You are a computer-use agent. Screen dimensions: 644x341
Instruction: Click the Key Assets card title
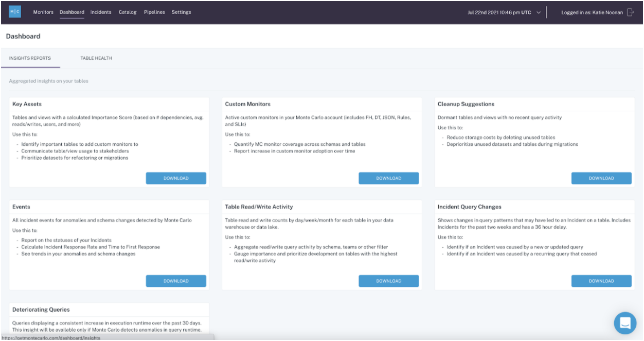click(x=27, y=104)
